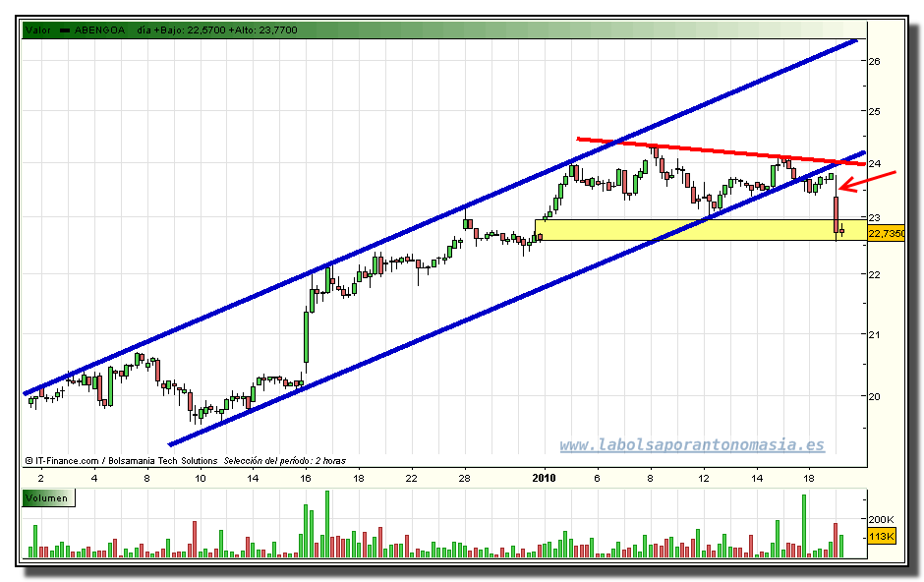Click the date label 22 on time axis
The width and height of the screenshot is (924, 582).
pyautogui.click(x=411, y=478)
